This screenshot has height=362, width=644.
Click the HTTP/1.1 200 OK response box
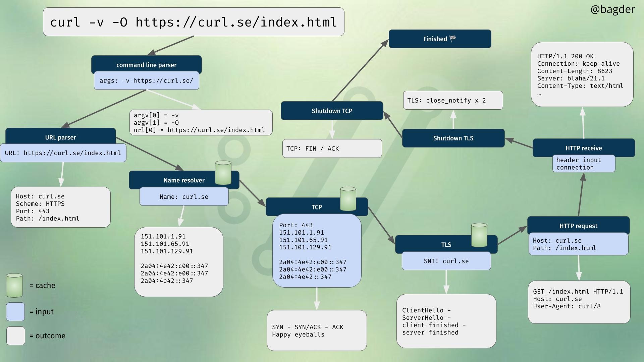[582, 74]
